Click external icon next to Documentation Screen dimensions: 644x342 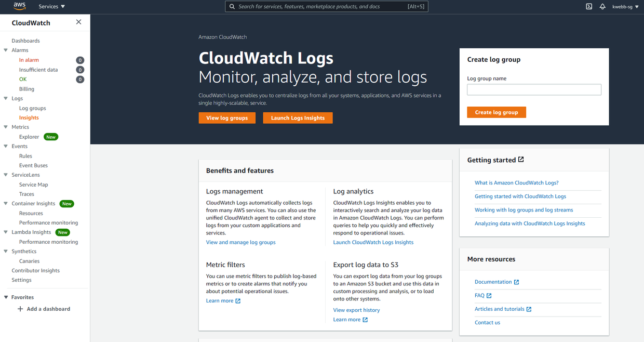point(516,282)
